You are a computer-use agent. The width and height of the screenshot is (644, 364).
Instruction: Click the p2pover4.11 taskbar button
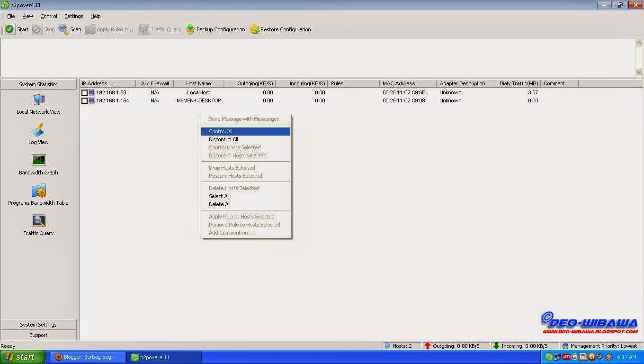pyautogui.click(x=164, y=357)
